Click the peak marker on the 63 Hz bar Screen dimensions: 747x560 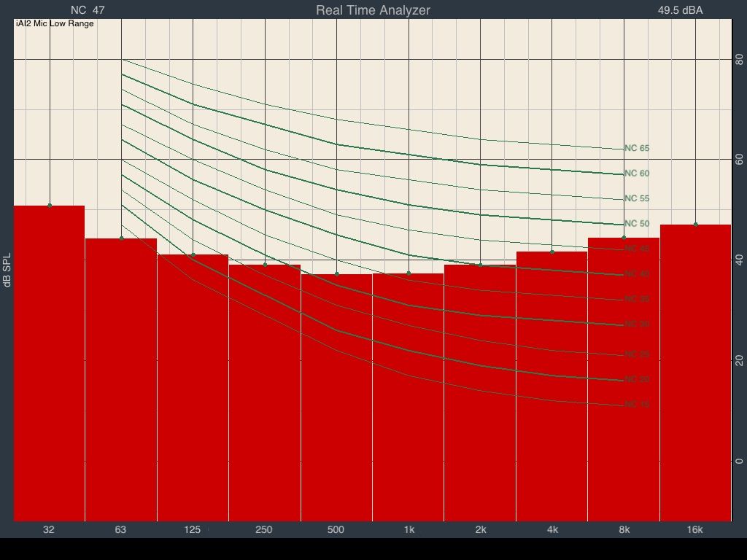[122, 238]
